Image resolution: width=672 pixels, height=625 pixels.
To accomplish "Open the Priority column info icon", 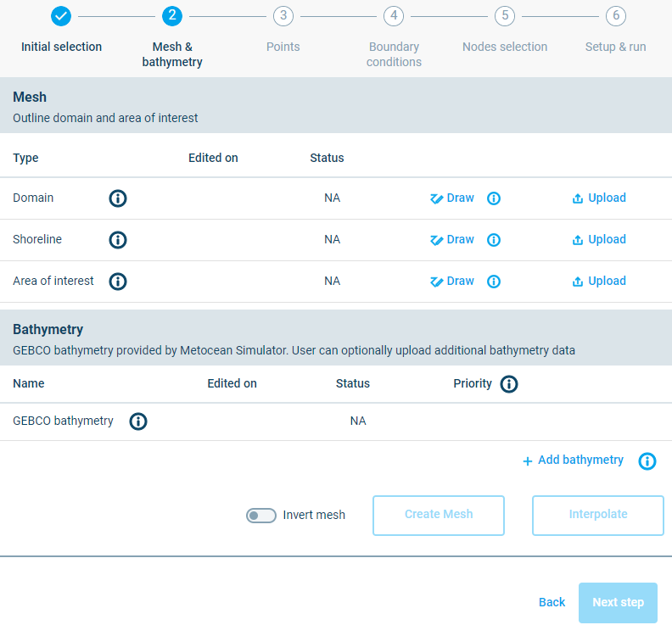I will click(509, 384).
